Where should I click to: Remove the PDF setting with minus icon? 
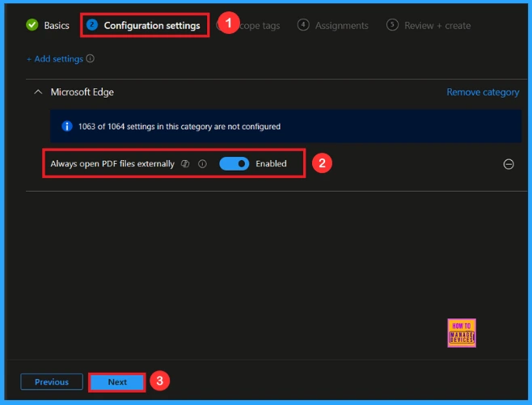(509, 164)
